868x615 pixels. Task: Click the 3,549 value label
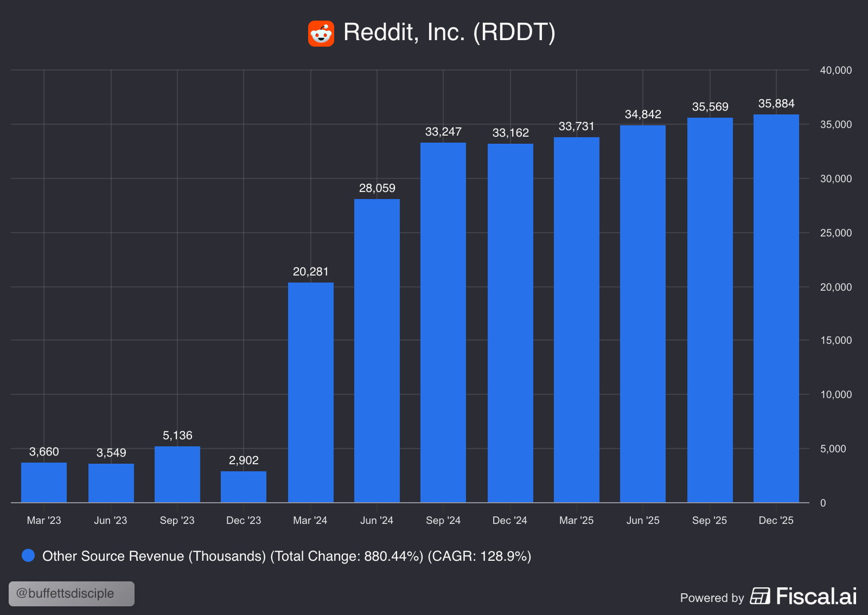click(x=111, y=453)
